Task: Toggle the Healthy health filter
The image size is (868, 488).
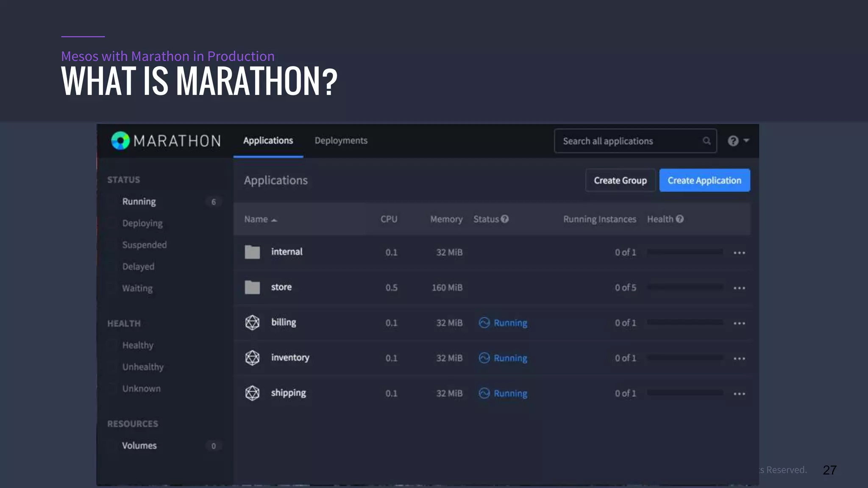Action: point(138,345)
